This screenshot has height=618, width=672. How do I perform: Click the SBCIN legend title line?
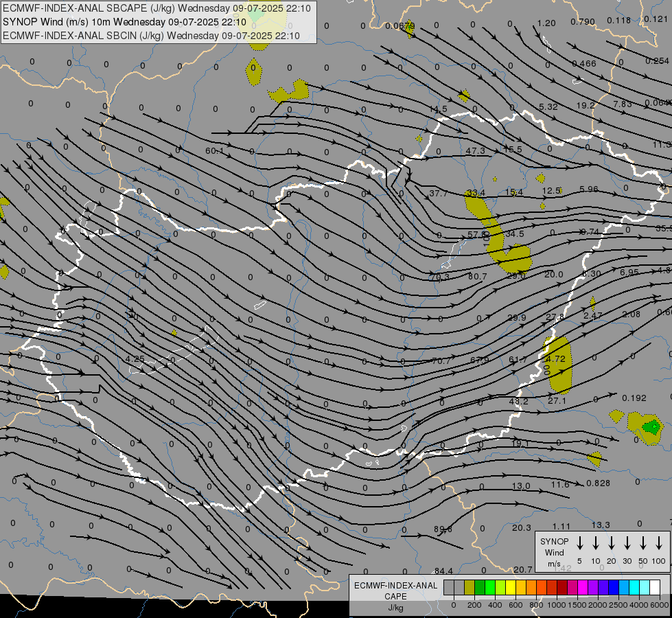(152, 36)
